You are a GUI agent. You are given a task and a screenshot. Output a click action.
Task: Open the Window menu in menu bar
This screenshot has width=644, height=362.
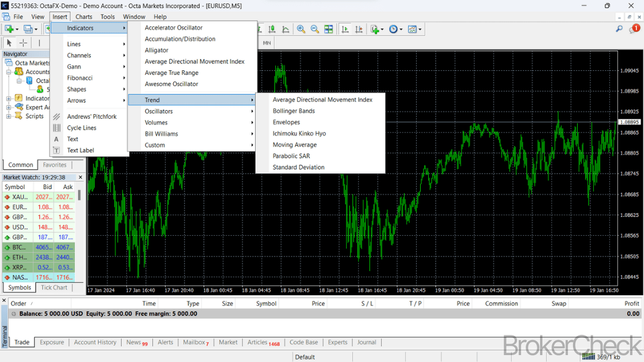134,17
